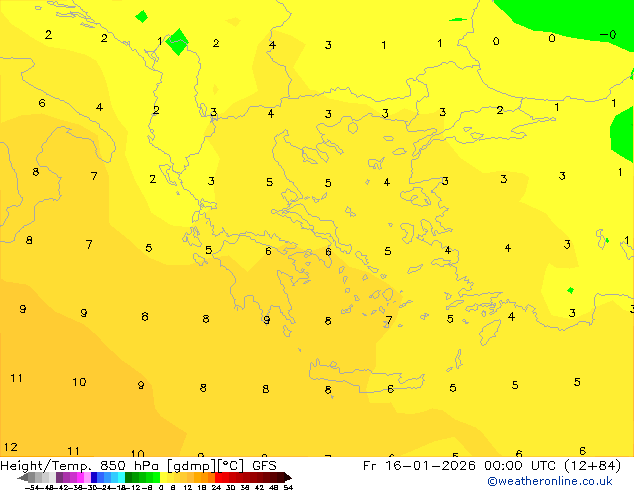
Task: Click the dark brown right arrow end of the legend
Action: (288, 478)
